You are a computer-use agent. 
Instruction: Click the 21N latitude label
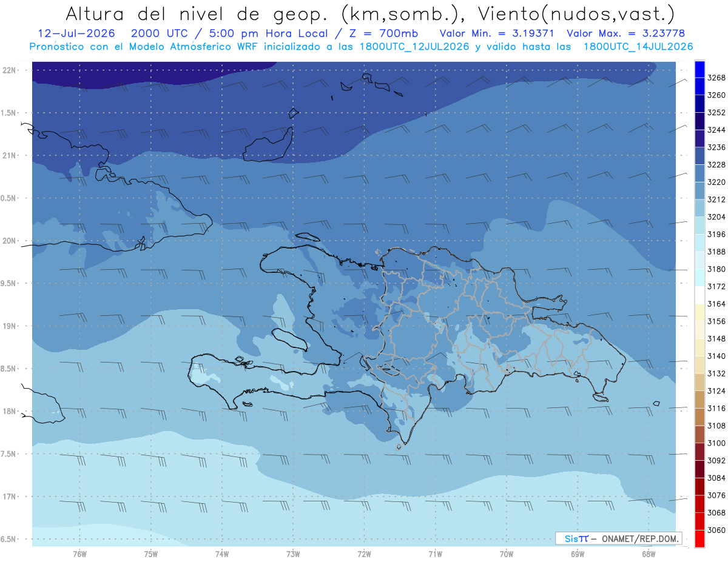(9, 155)
